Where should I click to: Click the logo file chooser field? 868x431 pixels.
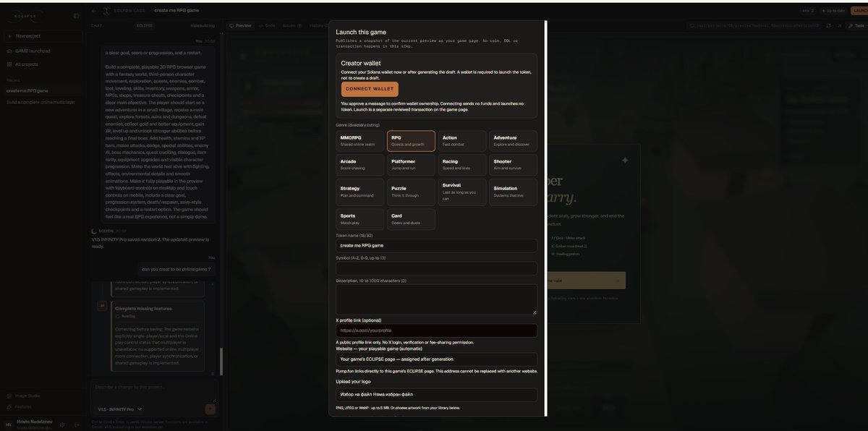(x=436, y=395)
